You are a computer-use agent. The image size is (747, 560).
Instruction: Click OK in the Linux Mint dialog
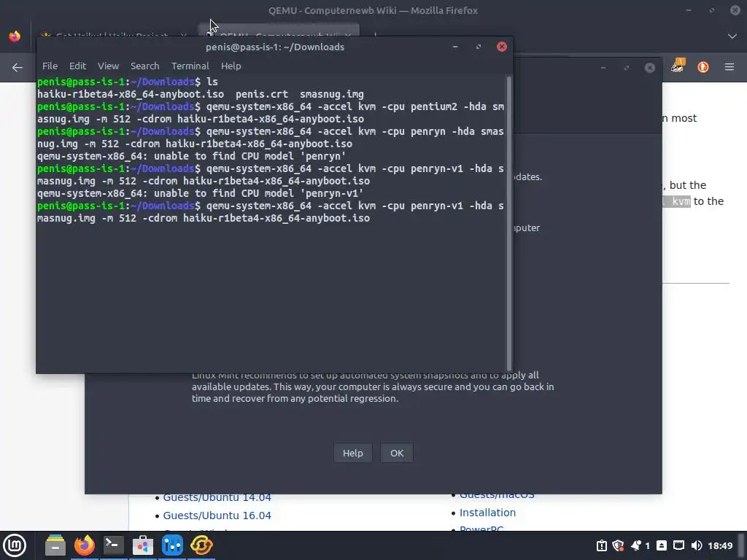[397, 453]
